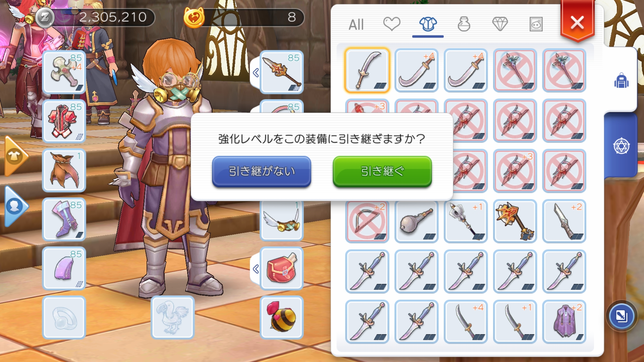Tap the empty ring equipment slot
Viewport: 644px width, 362px height.
pyautogui.click(x=64, y=317)
